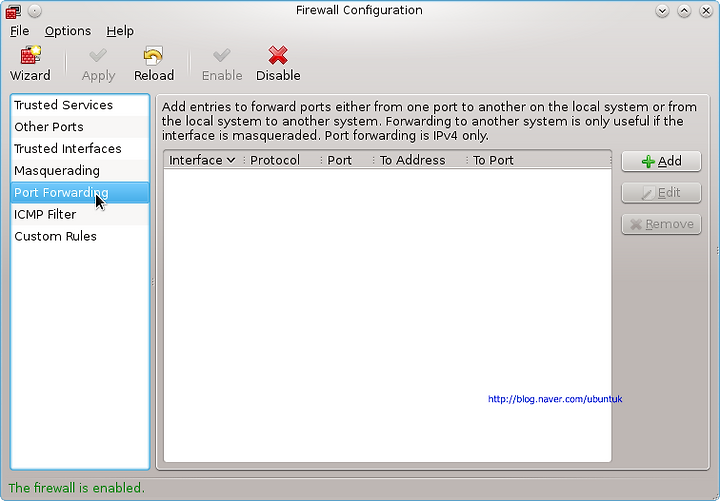Click the Remove button
The image size is (720, 501).
click(x=661, y=224)
